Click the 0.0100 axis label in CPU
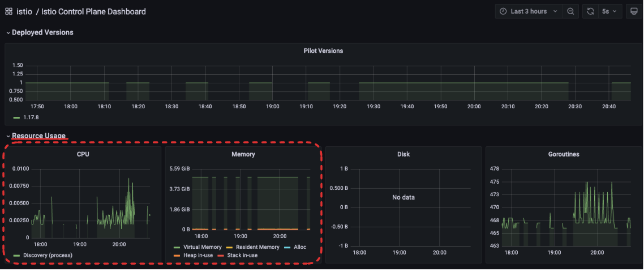644x271 pixels. (20, 168)
